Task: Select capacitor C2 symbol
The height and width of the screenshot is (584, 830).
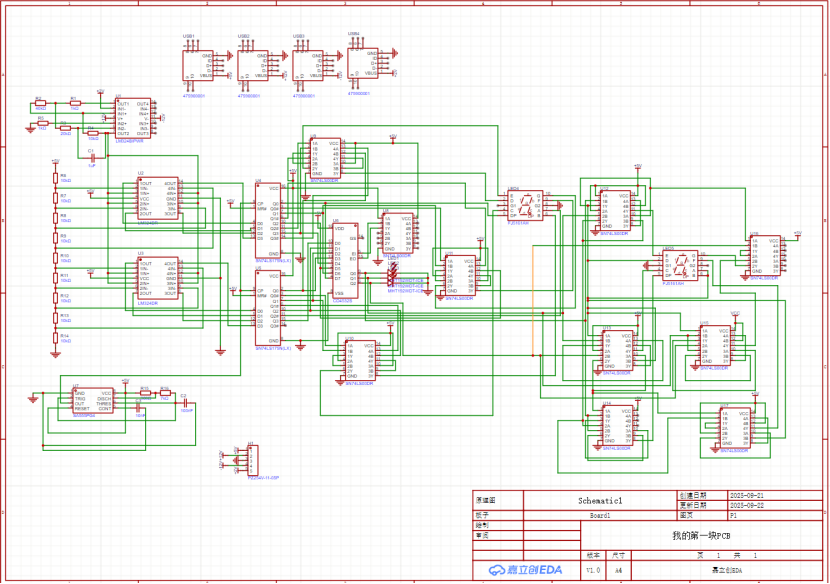Action: [185, 403]
